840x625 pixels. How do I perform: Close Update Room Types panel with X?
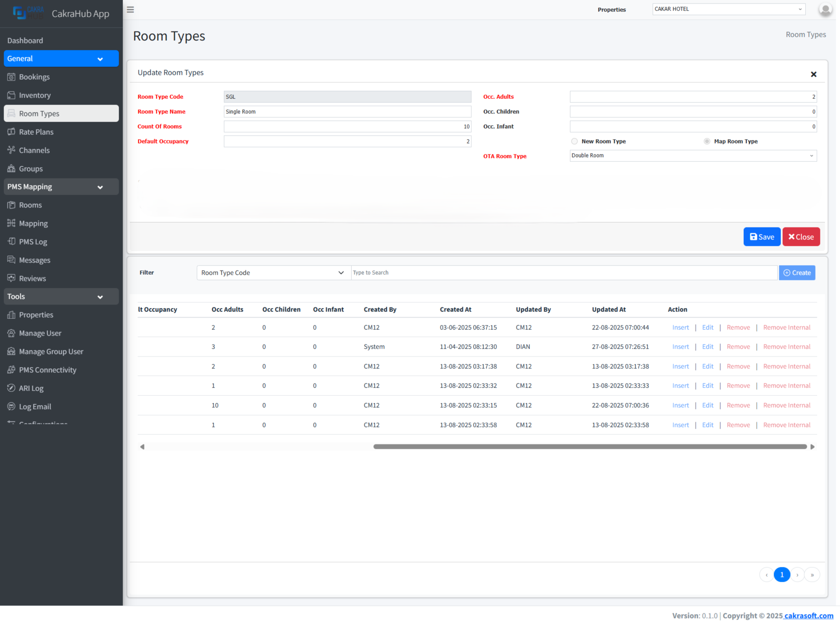[x=813, y=74]
